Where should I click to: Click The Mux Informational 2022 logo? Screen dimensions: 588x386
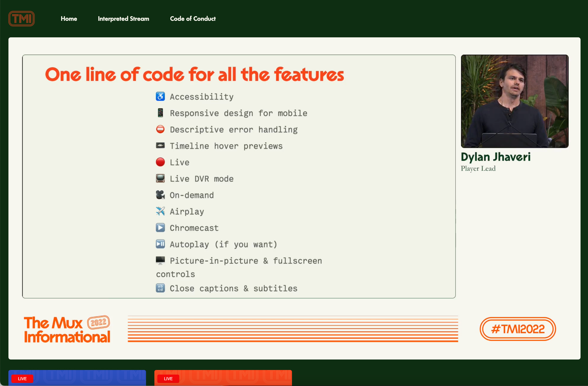point(67,329)
